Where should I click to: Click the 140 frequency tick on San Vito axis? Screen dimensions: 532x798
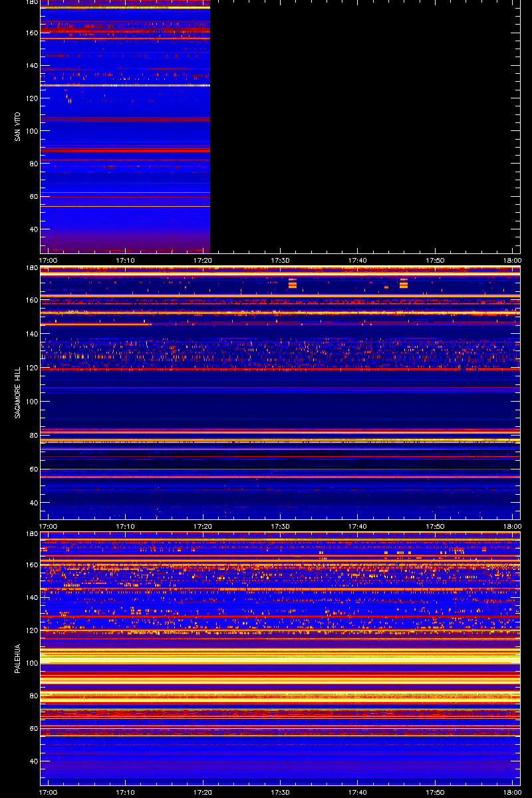[31, 65]
